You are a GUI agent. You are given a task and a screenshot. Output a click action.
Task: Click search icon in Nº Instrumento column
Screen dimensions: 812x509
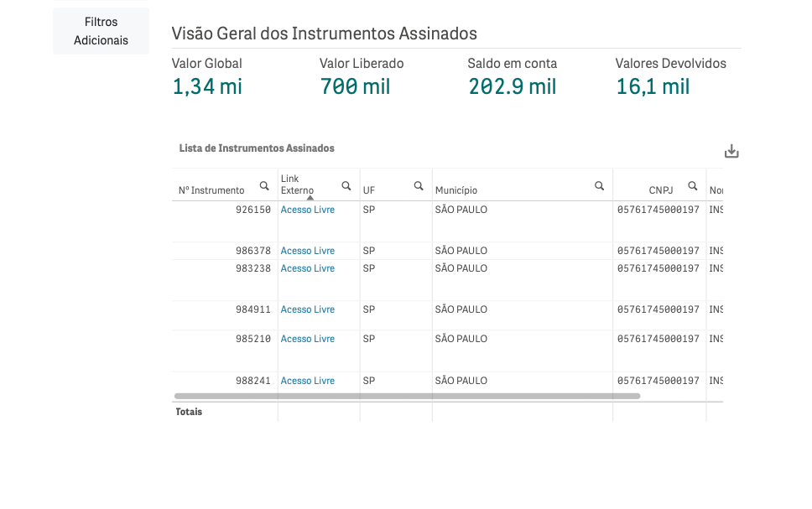coord(264,186)
